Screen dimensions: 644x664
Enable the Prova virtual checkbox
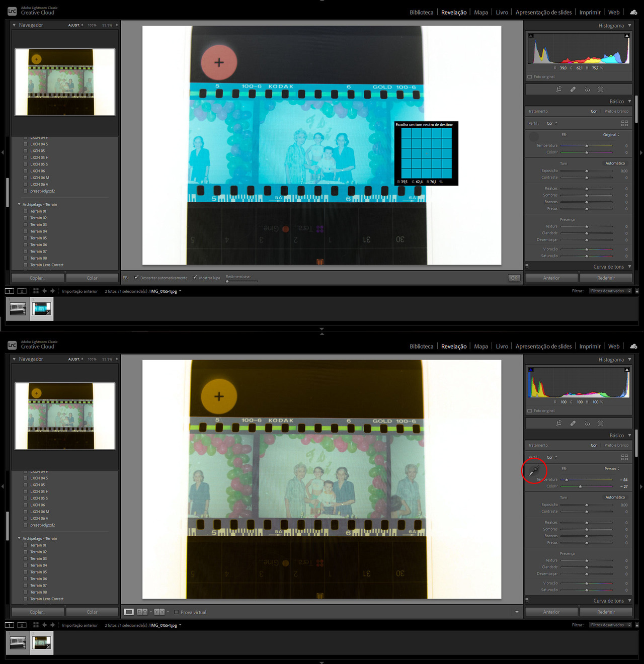176,612
